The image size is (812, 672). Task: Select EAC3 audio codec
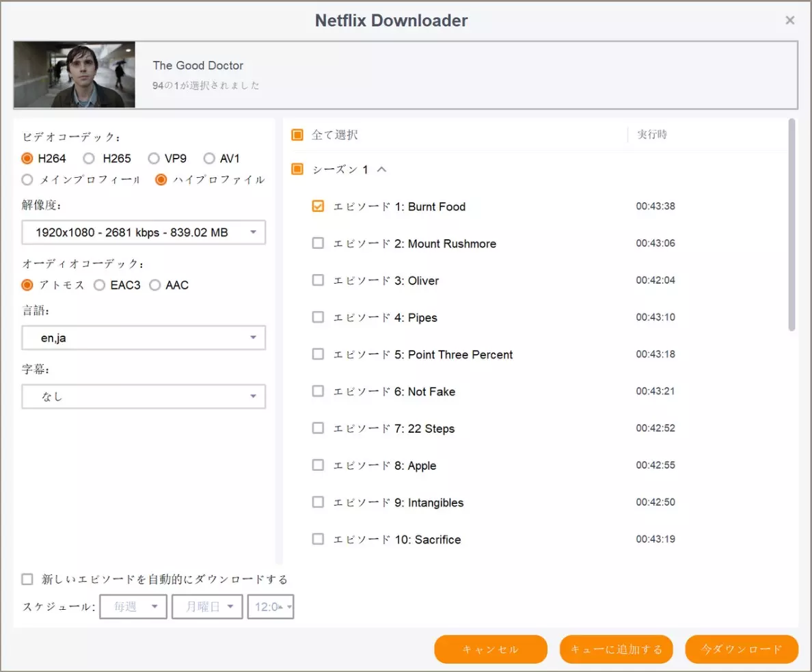(x=99, y=285)
